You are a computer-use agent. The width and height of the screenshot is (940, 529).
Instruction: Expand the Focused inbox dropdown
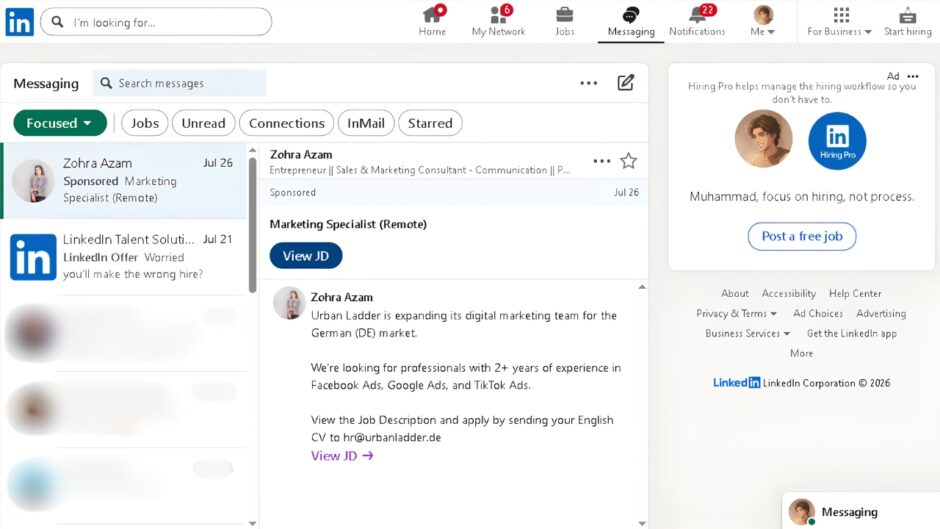pyautogui.click(x=60, y=123)
